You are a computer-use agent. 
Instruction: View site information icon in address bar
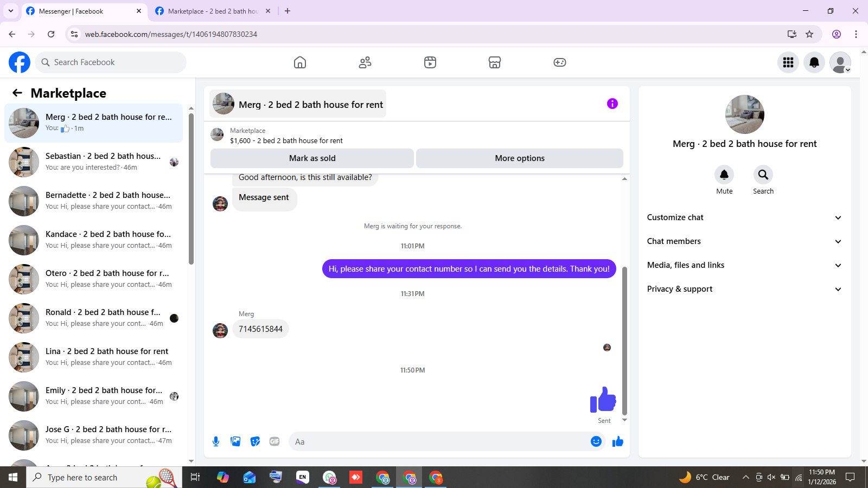74,34
